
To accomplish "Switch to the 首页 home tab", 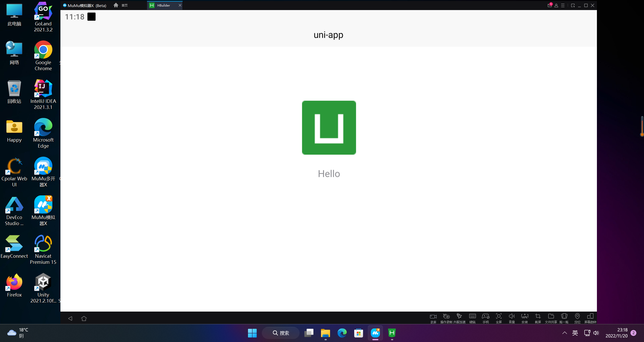I will click(121, 5).
